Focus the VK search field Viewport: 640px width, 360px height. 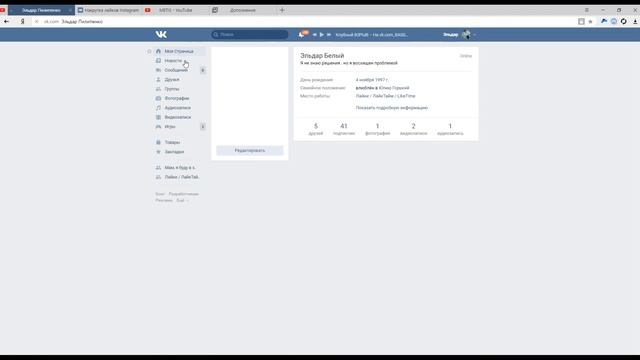250,35
